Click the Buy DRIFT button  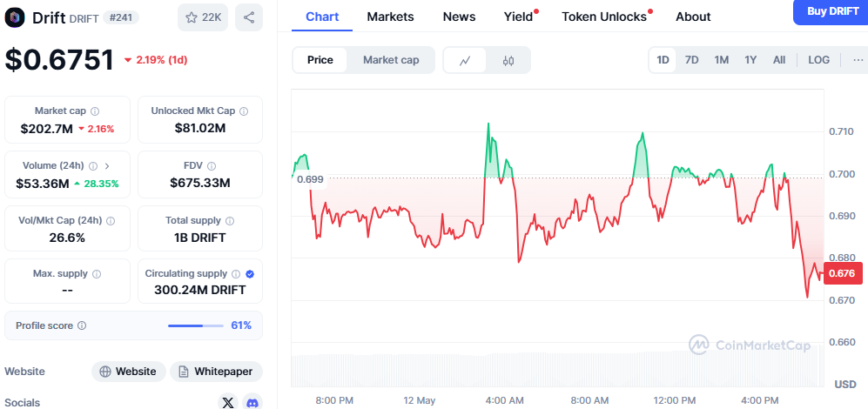pyautogui.click(x=831, y=11)
